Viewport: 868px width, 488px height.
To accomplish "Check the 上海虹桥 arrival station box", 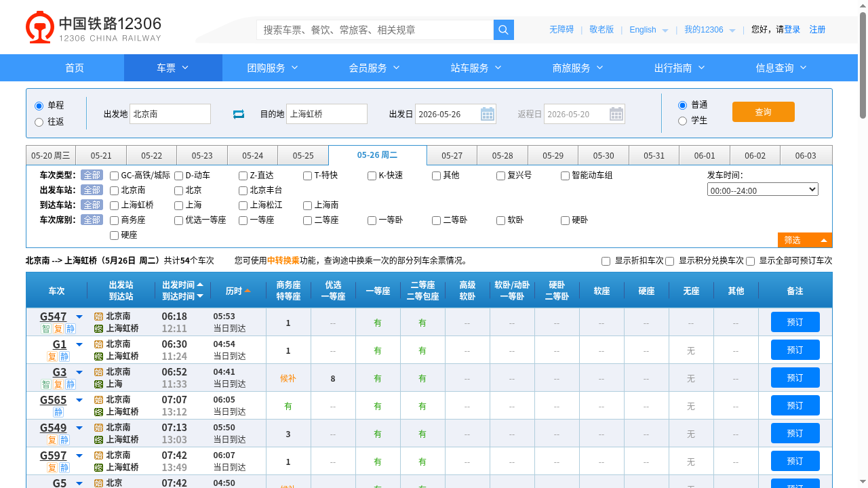I will tap(114, 205).
